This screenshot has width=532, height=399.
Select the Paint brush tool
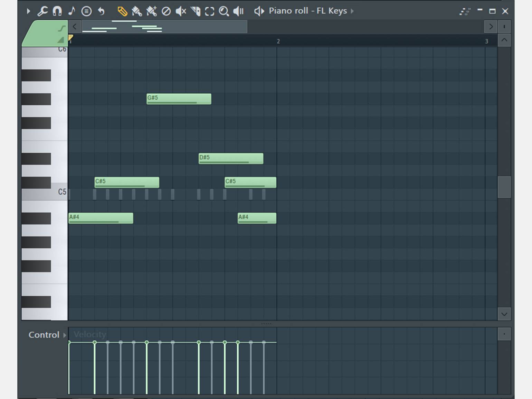pyautogui.click(x=137, y=11)
